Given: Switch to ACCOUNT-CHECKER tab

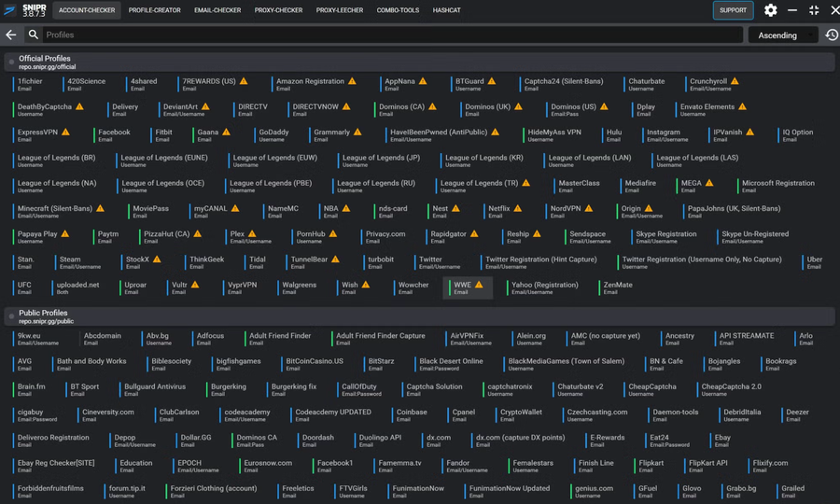Looking at the screenshot, I should point(87,10).
